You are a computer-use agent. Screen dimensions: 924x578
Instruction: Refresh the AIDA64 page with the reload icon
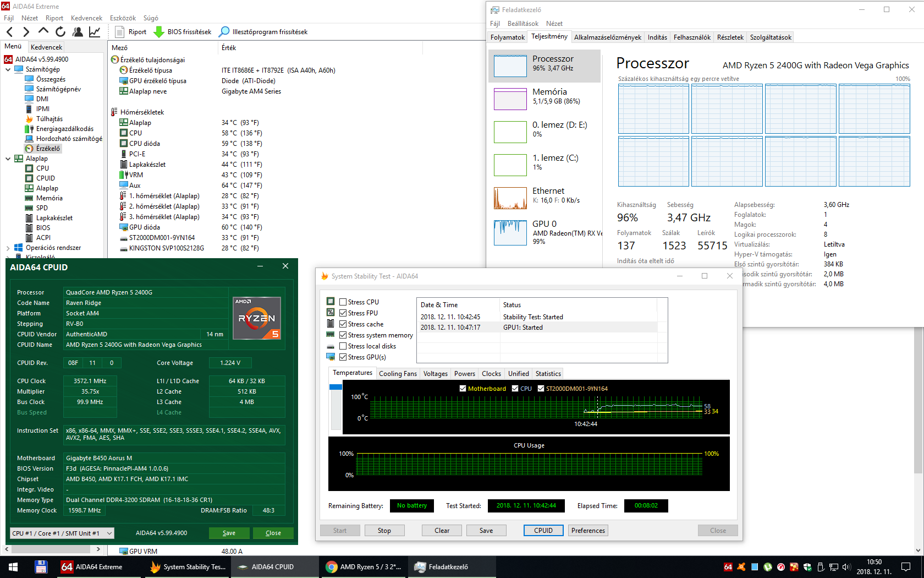tap(61, 32)
